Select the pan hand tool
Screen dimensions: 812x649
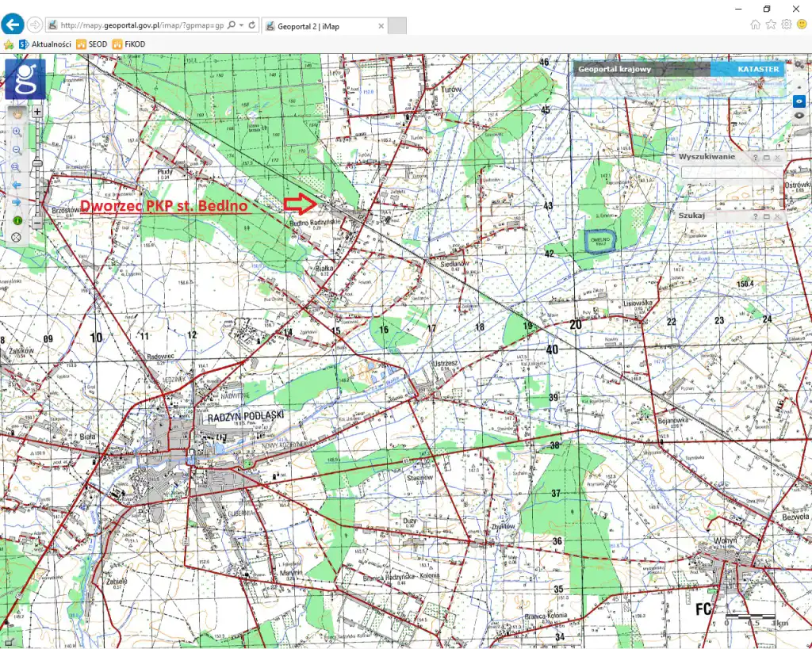tap(16, 113)
